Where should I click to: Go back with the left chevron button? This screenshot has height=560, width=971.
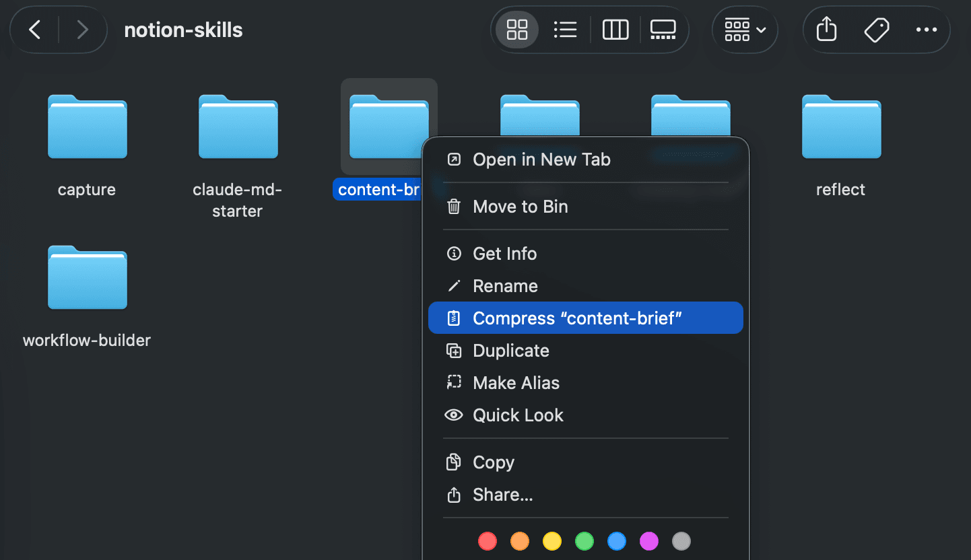[35, 30]
